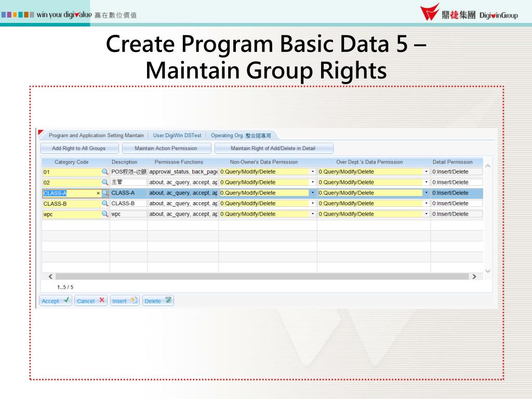The width and height of the screenshot is (532, 399).
Task: Click the magnifier icon beside CLASS-A field
Action: tap(105, 193)
